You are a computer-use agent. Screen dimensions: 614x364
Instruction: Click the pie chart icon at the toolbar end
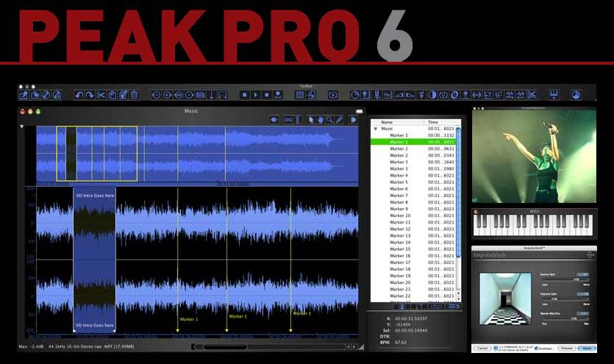(x=576, y=95)
